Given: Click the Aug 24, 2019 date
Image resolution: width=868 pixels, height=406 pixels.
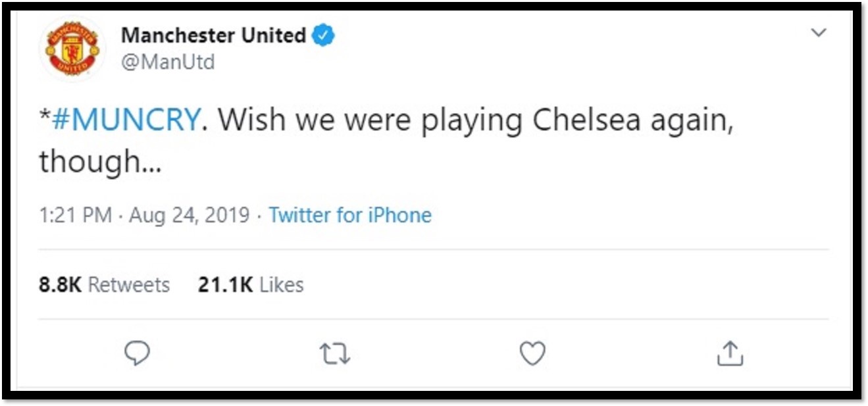Looking at the screenshot, I should coord(190,215).
